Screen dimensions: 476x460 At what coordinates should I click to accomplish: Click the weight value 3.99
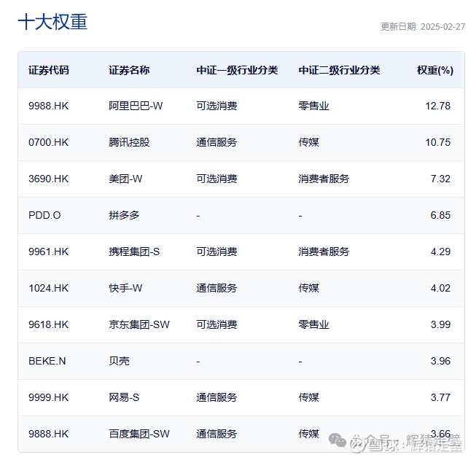tap(440, 324)
